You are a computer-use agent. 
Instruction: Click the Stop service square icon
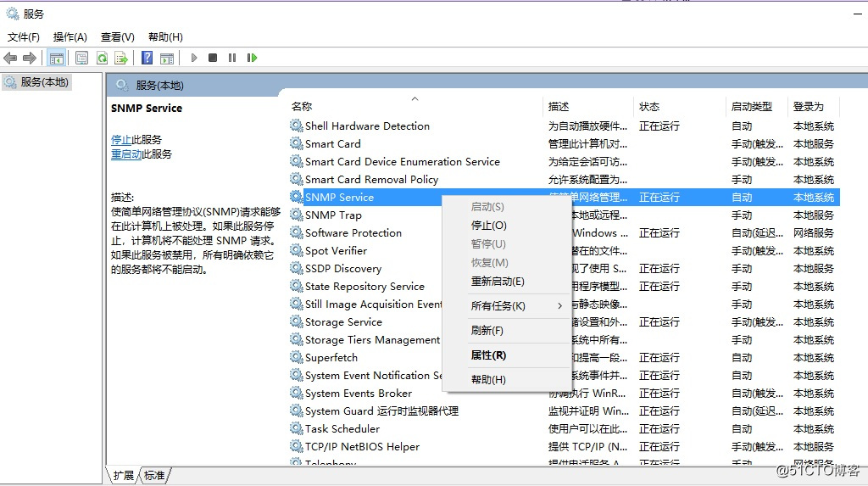tap(213, 58)
